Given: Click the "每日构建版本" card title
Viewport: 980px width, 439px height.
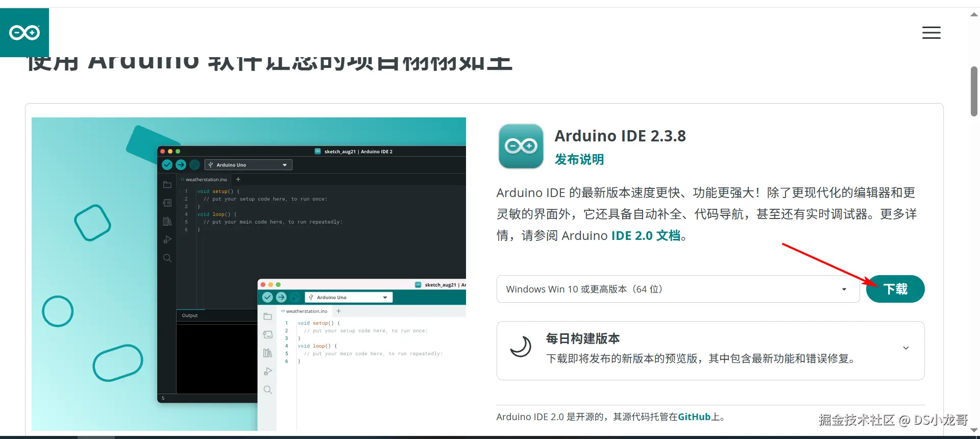Looking at the screenshot, I should pos(583,338).
